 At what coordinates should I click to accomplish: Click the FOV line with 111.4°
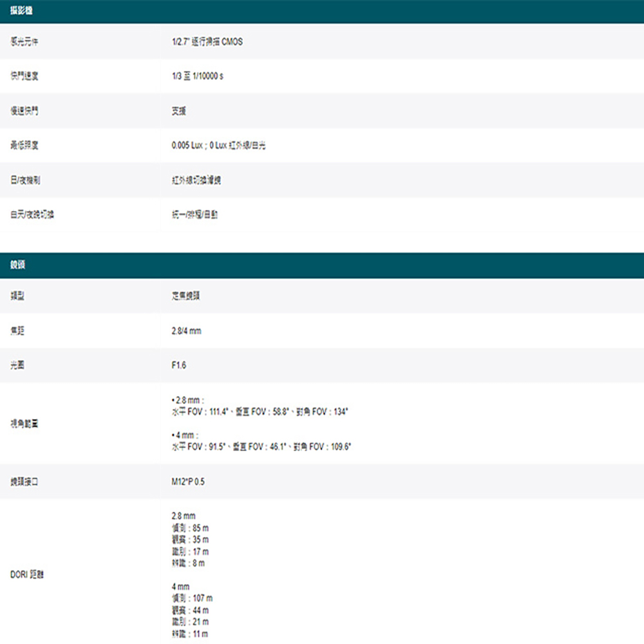(260, 412)
